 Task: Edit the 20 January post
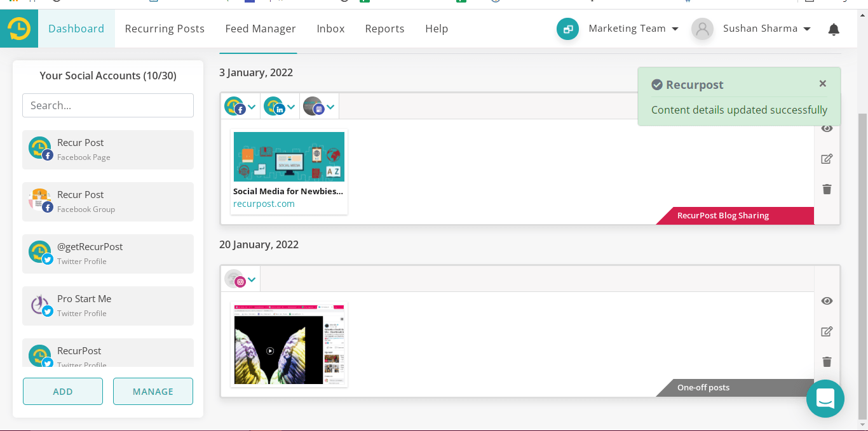(827, 331)
